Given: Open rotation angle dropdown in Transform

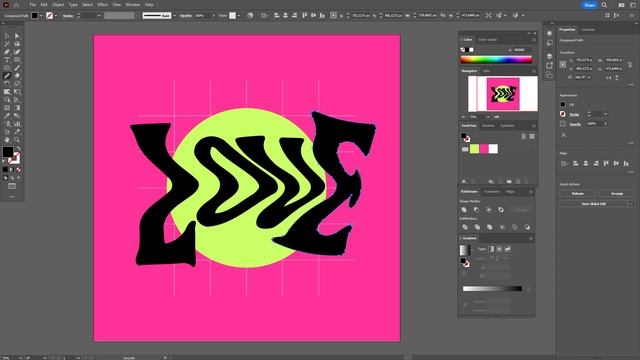Looking at the screenshot, I should tap(588, 77).
